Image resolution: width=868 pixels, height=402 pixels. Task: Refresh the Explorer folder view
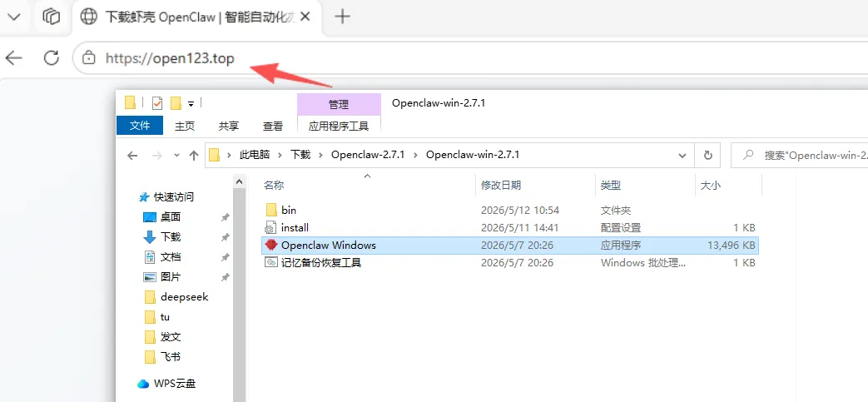(x=707, y=156)
